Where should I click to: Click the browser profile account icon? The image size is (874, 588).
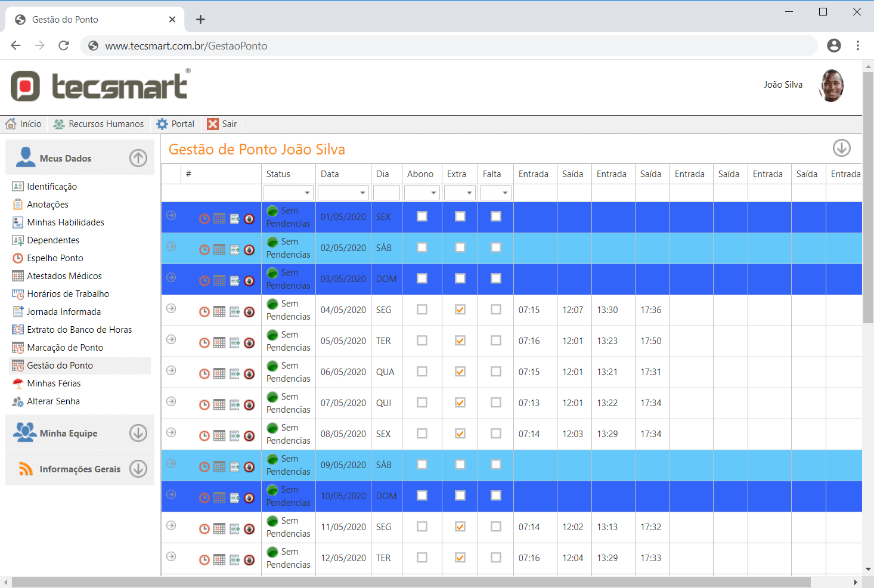834,45
